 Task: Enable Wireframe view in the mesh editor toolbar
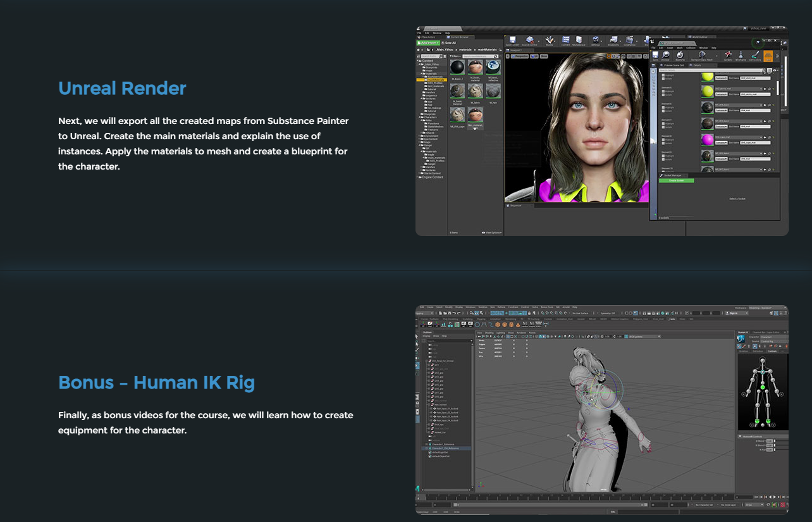coord(741,56)
